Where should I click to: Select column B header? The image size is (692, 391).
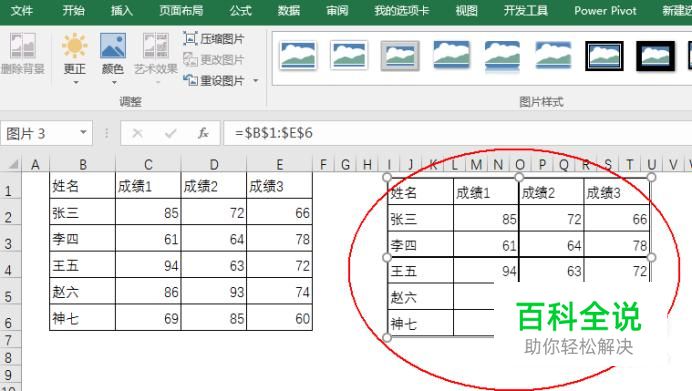(x=83, y=165)
